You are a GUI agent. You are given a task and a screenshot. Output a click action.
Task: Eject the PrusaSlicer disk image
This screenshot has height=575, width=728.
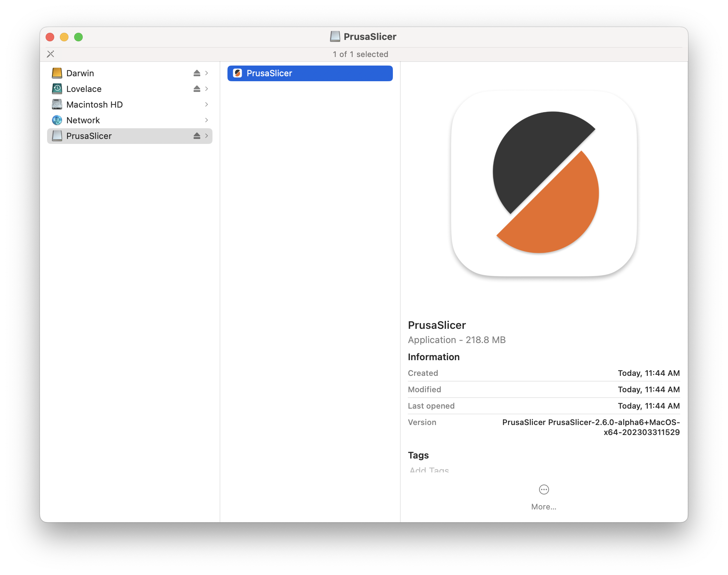click(197, 136)
